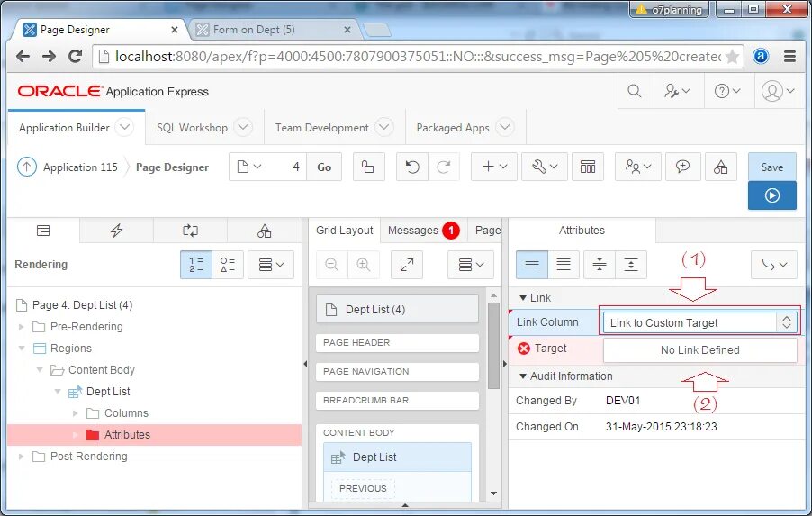Expand the Post-Rendering tree node
The width and height of the screenshot is (812, 516).
tap(22, 457)
